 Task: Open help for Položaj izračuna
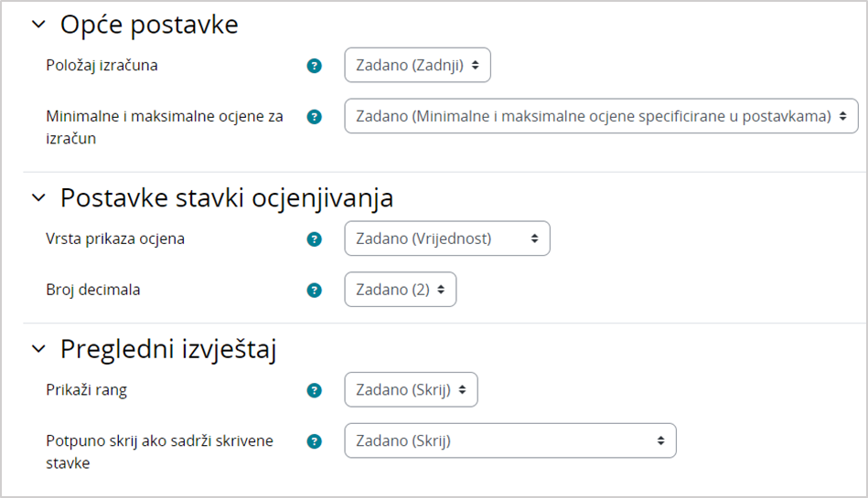coord(315,66)
